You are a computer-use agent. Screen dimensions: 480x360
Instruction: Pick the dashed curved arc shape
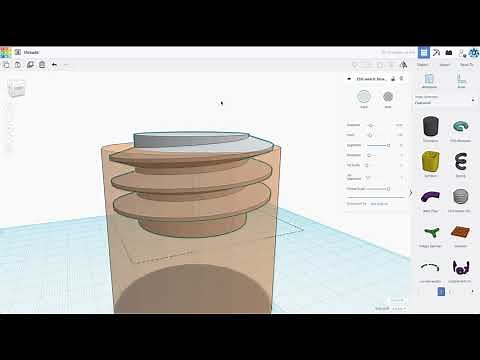430,267
